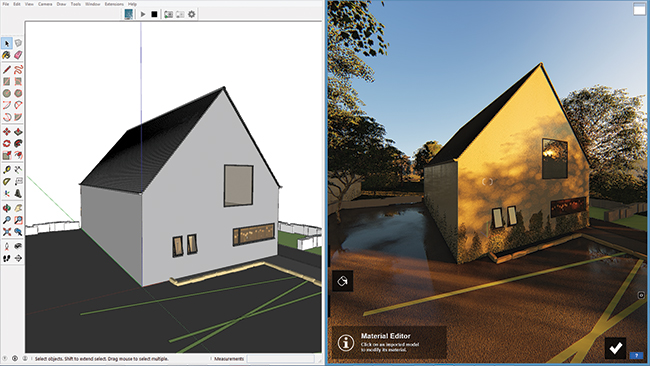Select the Section Plane tool
The image size is (650, 366).
pos(18,258)
